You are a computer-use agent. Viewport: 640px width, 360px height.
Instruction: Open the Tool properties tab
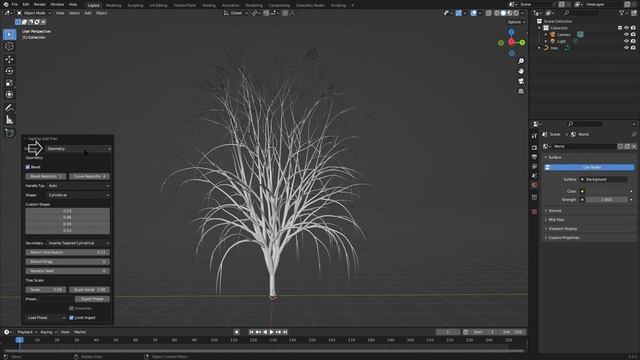[534, 136]
